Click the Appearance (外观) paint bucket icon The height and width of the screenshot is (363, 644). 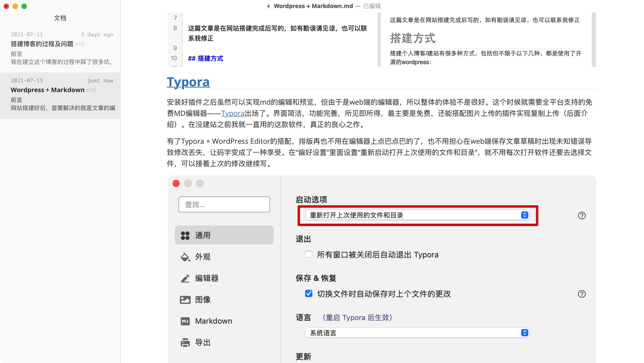(185, 257)
